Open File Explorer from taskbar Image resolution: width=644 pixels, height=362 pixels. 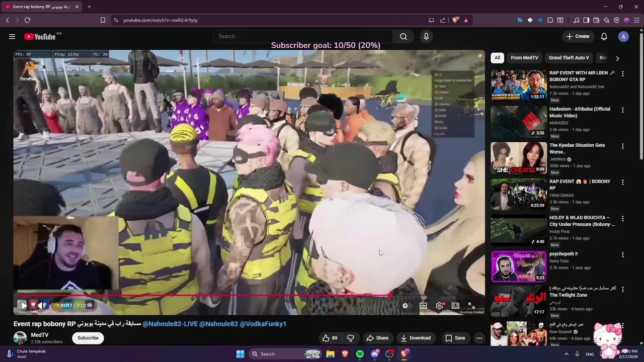330,354
